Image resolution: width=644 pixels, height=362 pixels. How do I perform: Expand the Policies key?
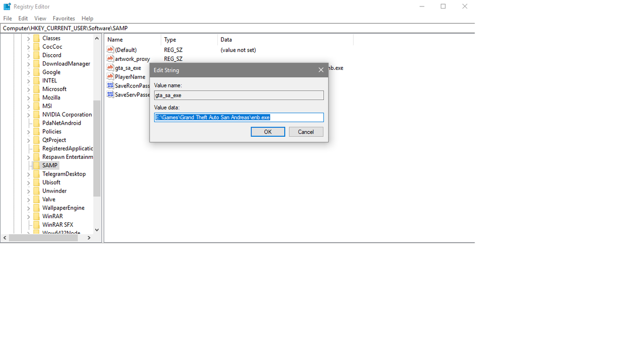coord(29,132)
